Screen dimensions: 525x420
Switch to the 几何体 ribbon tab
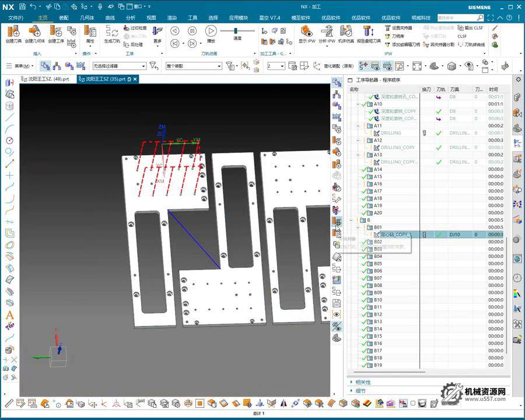(86, 17)
